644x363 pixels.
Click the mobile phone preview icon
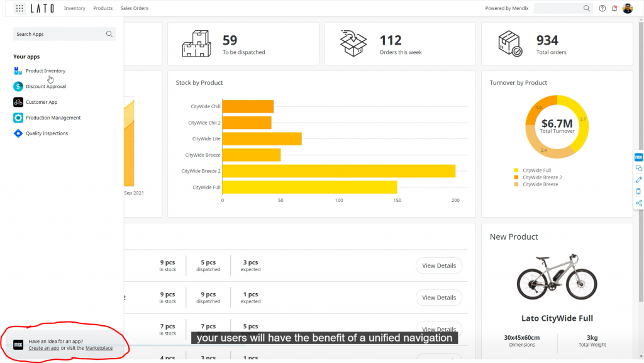(638, 191)
